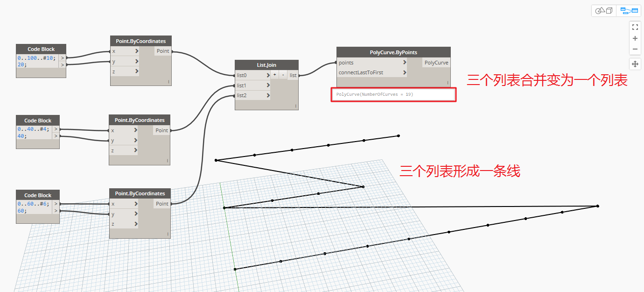Image resolution: width=644 pixels, height=292 pixels.
Task: Switch to graph view navigation mode
Action: (x=629, y=11)
